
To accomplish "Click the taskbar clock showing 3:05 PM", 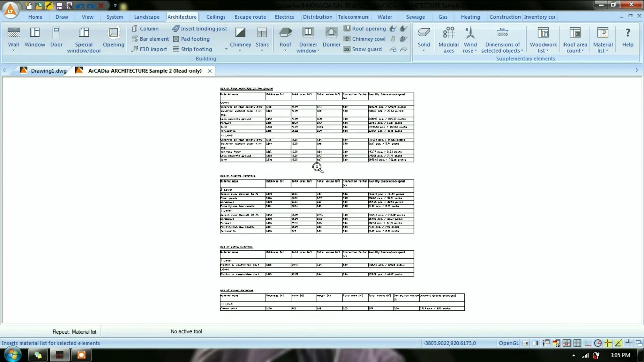I will tap(620, 355).
